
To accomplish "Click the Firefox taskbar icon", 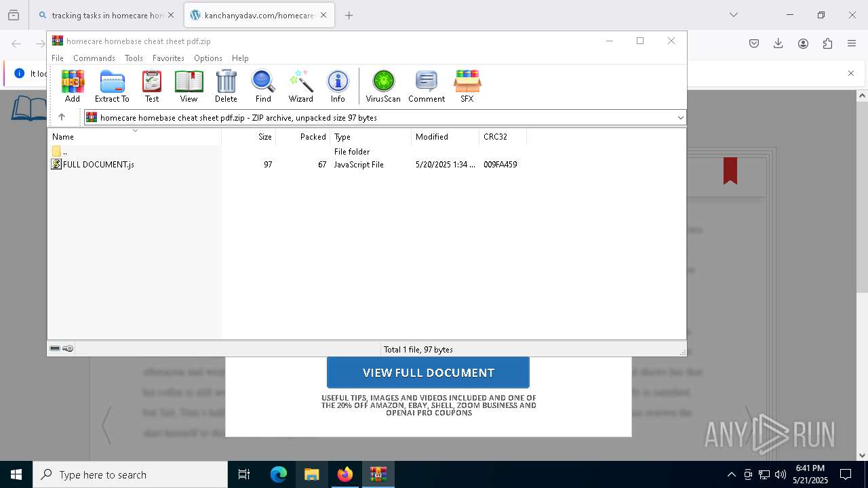I will (345, 474).
